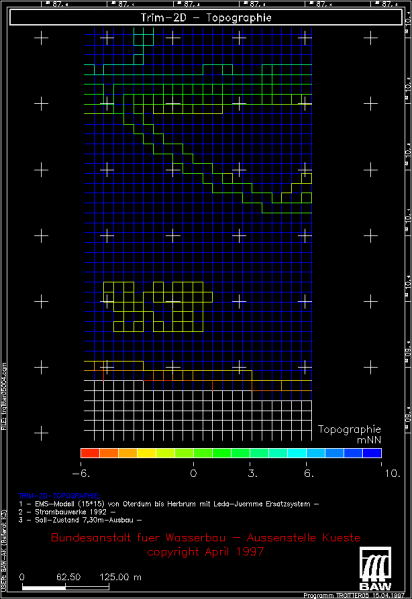Screen dimensions: 412x599
Task: Select the dark blue legend swatch at the right end
Action: [372, 453]
